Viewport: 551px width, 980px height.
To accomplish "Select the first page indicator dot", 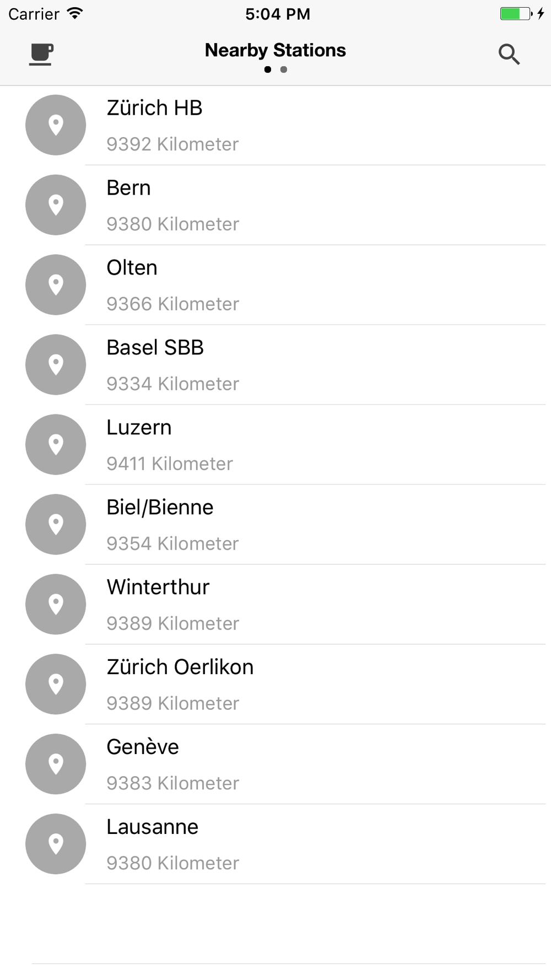I will click(x=268, y=69).
